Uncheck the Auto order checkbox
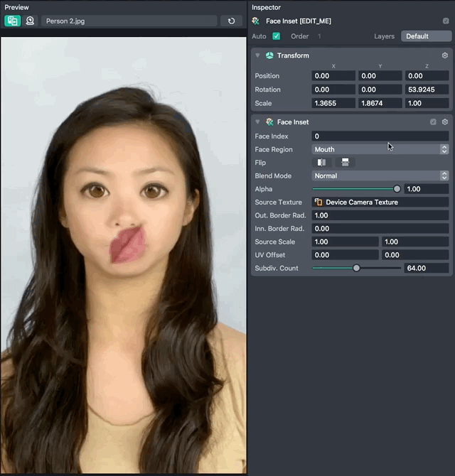 click(x=276, y=36)
